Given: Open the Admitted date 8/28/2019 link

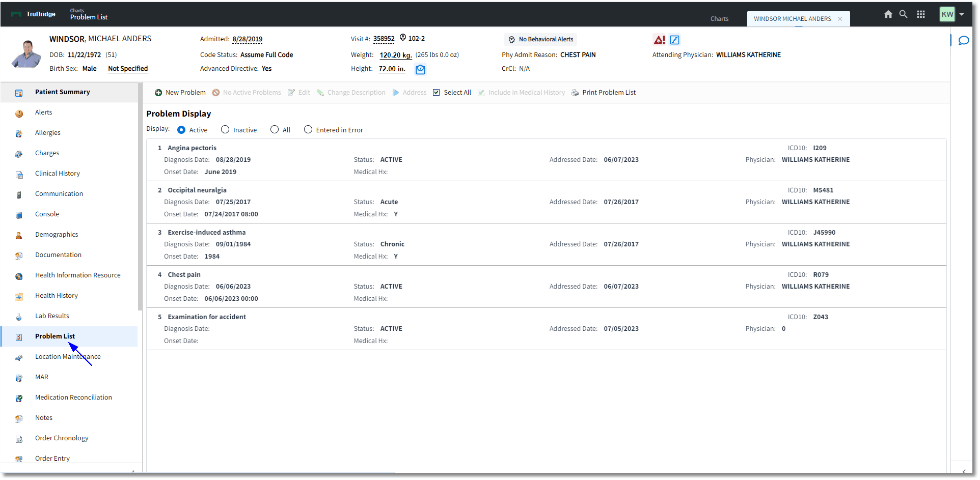Looking at the screenshot, I should click(x=248, y=39).
